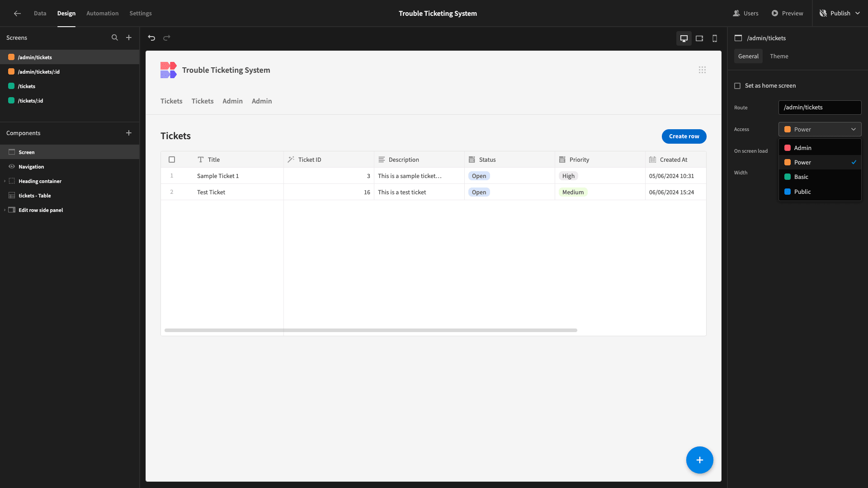
Task: Click the Budibase logo in preview
Action: click(169, 70)
